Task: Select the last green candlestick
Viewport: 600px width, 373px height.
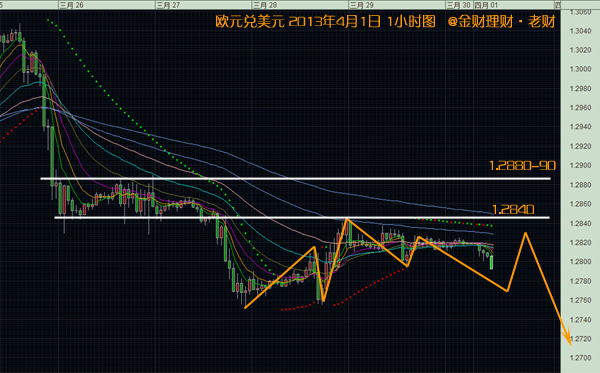Action: pyautogui.click(x=492, y=262)
